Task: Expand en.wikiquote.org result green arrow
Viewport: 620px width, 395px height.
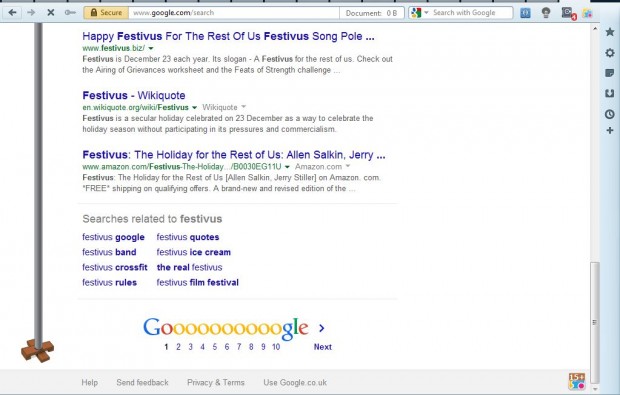Action: 194,108
